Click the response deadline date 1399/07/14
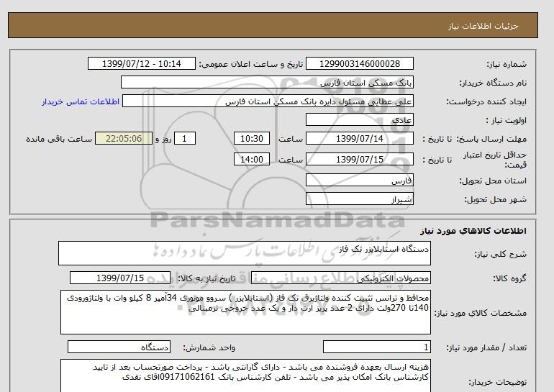Screen dimensions: 554x392 click(359, 139)
